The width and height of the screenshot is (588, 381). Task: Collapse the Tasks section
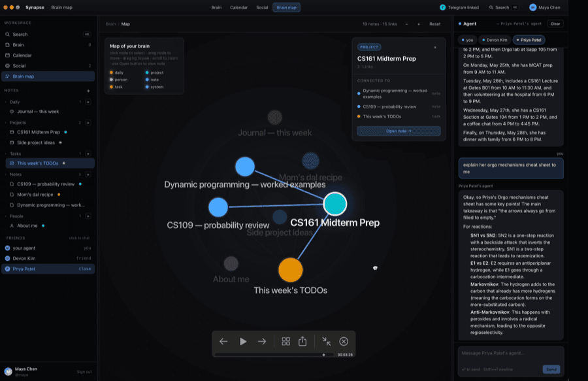click(6, 154)
